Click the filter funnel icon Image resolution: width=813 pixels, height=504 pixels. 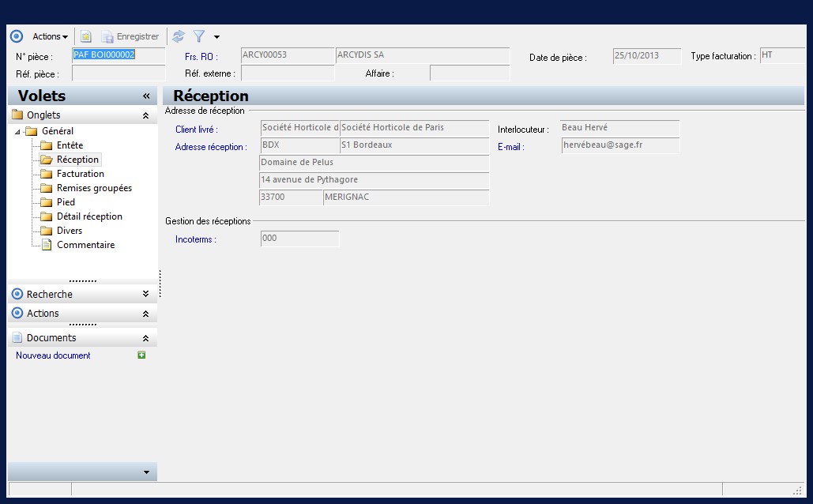click(x=199, y=36)
